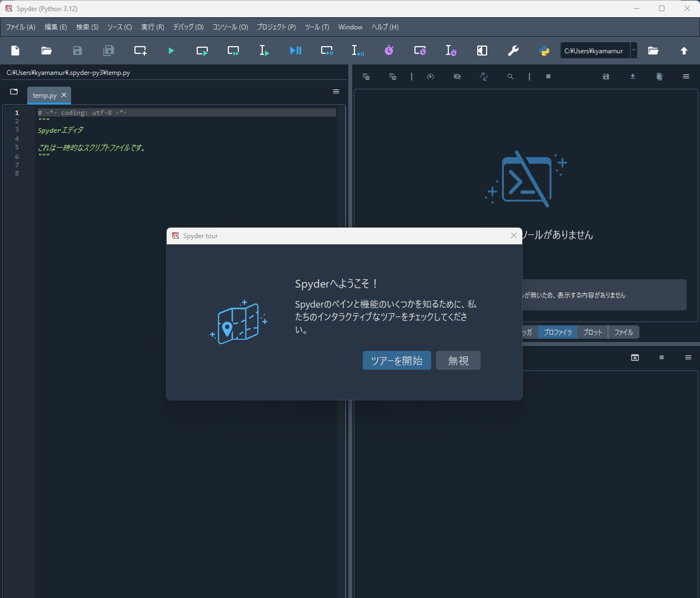The width and height of the screenshot is (700, 598).
Task: Click the Debug file pause-play icon
Action: click(x=296, y=51)
